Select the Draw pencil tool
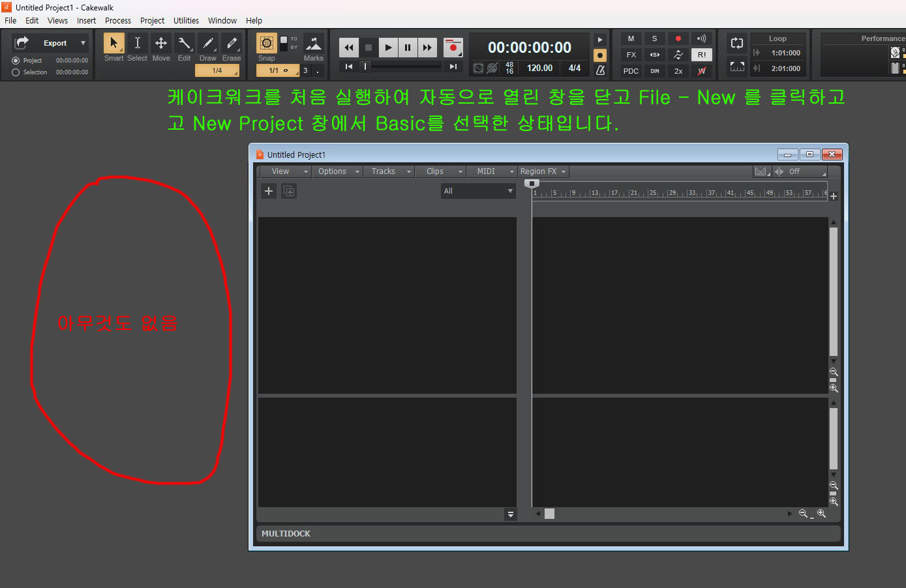This screenshot has width=906, height=588. point(208,44)
